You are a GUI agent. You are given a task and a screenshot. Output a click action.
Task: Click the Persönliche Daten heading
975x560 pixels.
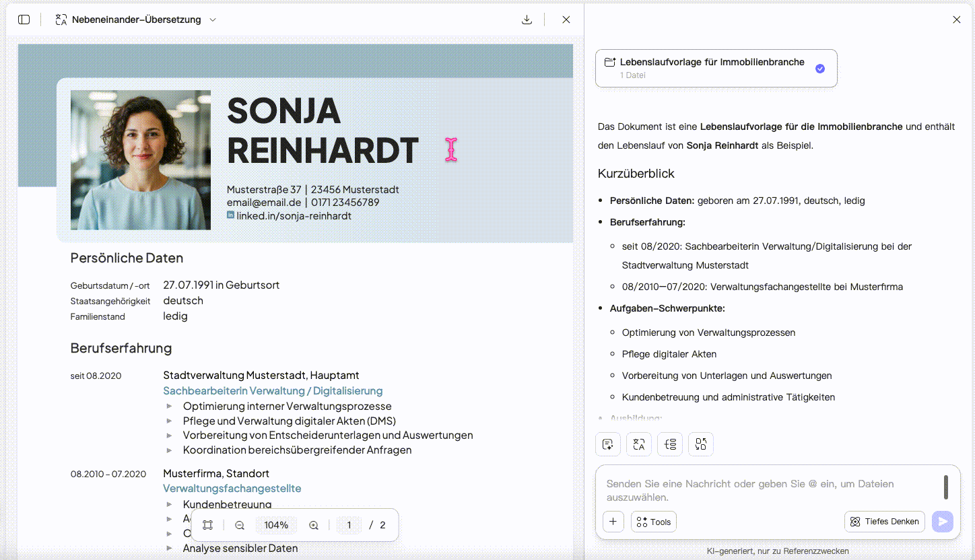[x=127, y=258]
